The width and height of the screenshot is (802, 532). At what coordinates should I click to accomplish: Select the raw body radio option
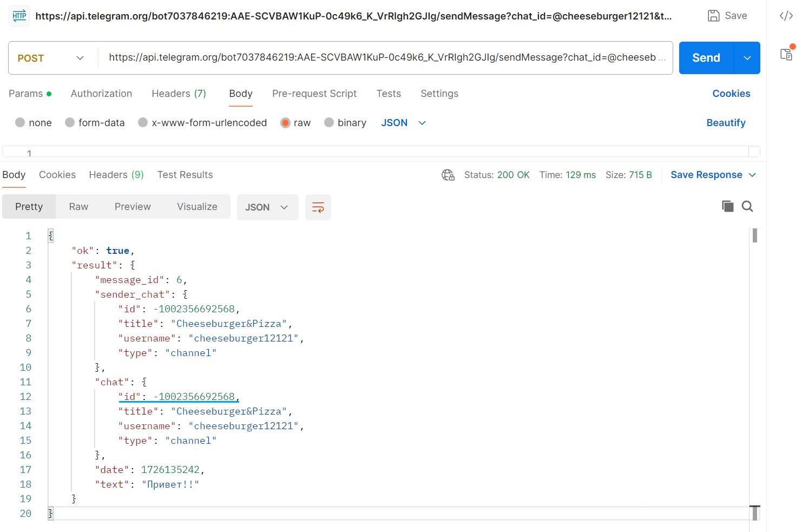[x=285, y=122]
